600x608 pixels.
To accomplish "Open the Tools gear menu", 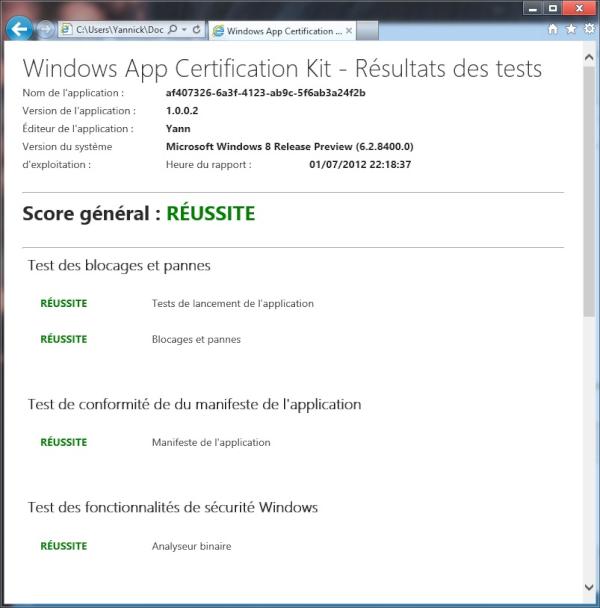I will click(x=589, y=29).
